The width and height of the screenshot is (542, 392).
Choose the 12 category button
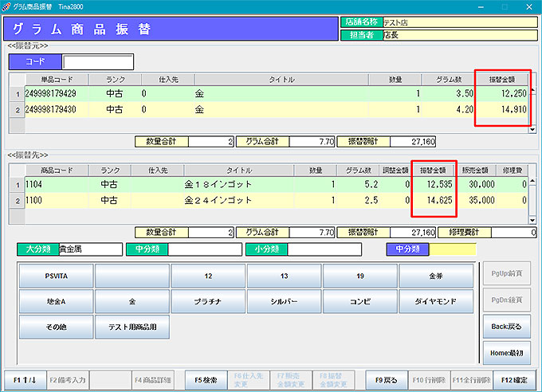[x=208, y=276]
